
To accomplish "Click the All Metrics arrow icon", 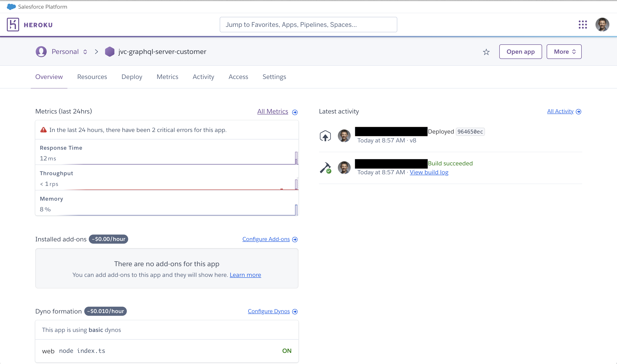I will click(295, 112).
